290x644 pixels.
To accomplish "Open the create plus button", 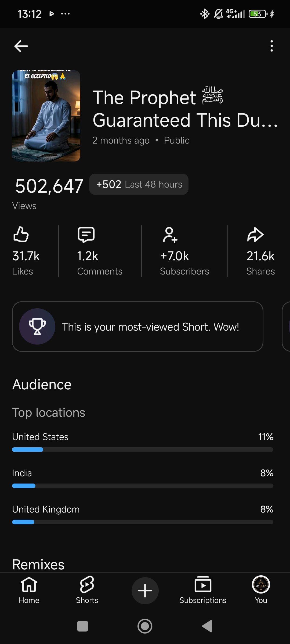I will click(145, 591).
